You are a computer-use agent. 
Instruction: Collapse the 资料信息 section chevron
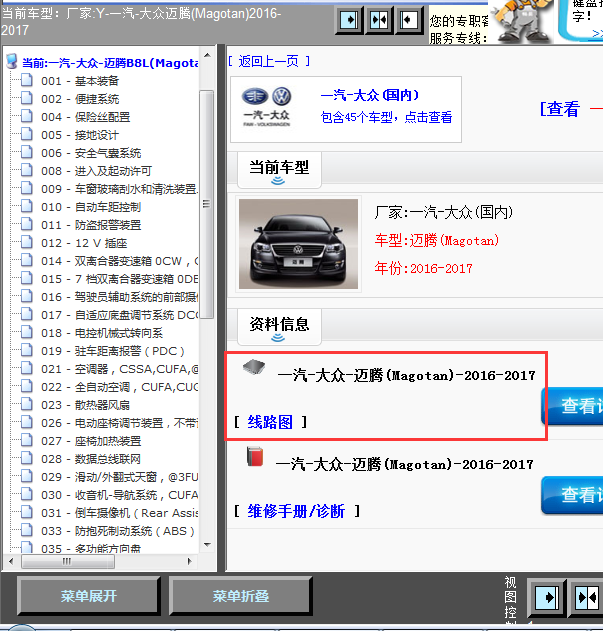tap(278, 338)
